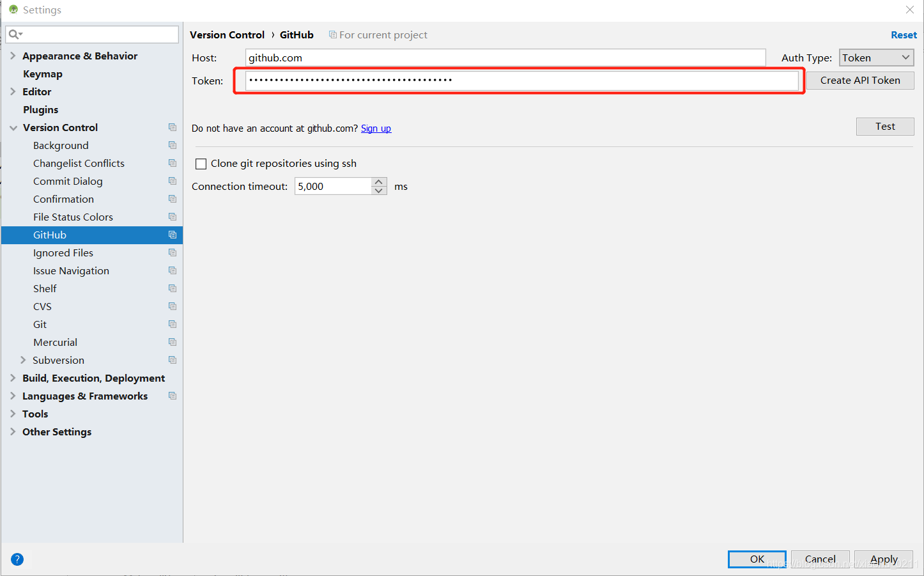
Task: Select Commit Dialog settings
Action: click(x=68, y=181)
